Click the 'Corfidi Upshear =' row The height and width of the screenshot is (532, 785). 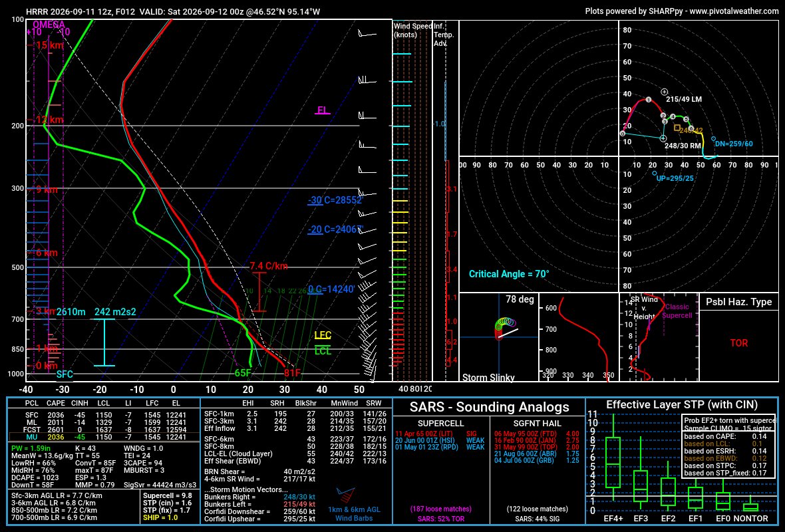[260, 519]
